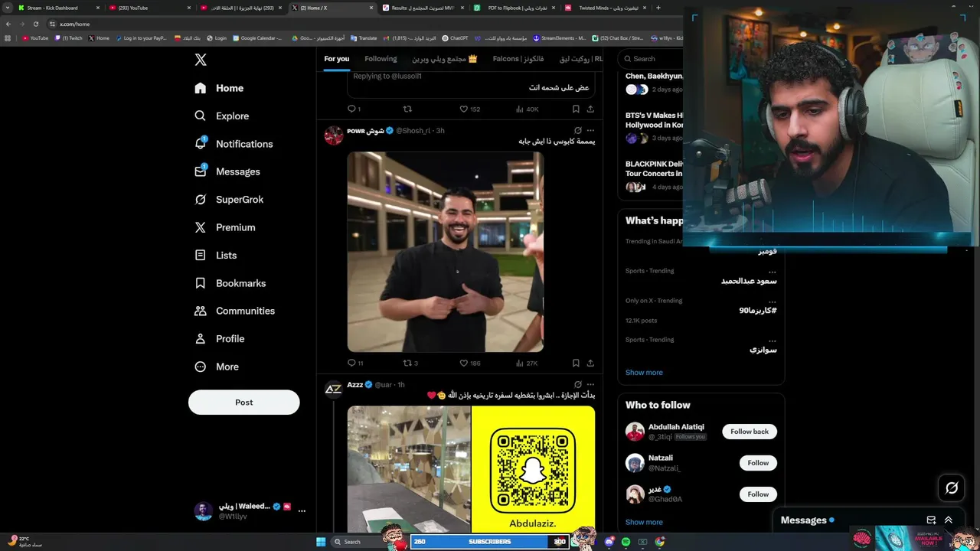The image size is (980, 551).
Task: Open options for سوانزي trend
Action: pos(772,340)
